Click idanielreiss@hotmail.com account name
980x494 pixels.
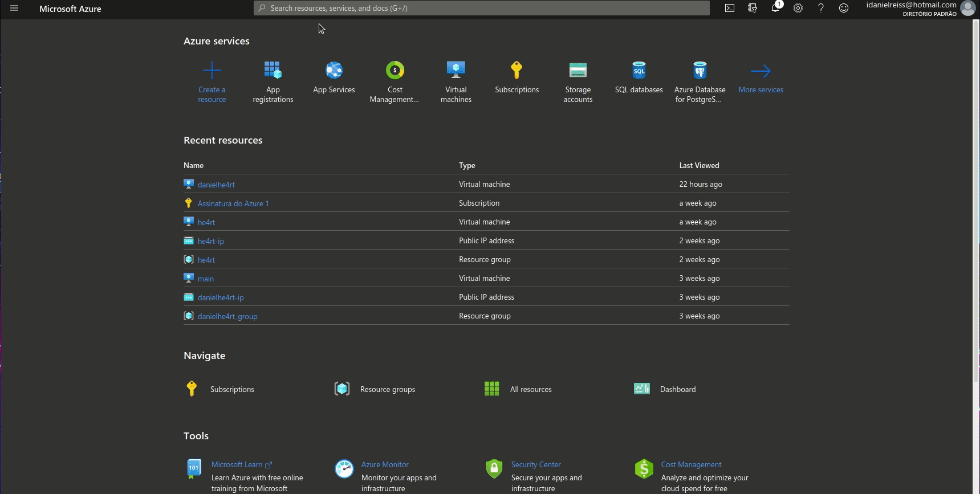pyautogui.click(x=911, y=5)
